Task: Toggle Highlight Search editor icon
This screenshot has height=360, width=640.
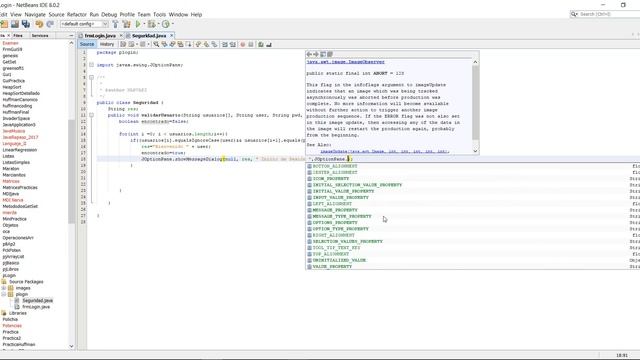Action: coord(180,44)
